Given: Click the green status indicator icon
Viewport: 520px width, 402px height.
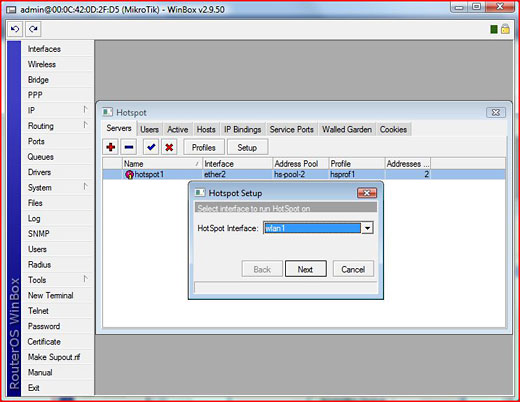Looking at the screenshot, I should tap(494, 29).
